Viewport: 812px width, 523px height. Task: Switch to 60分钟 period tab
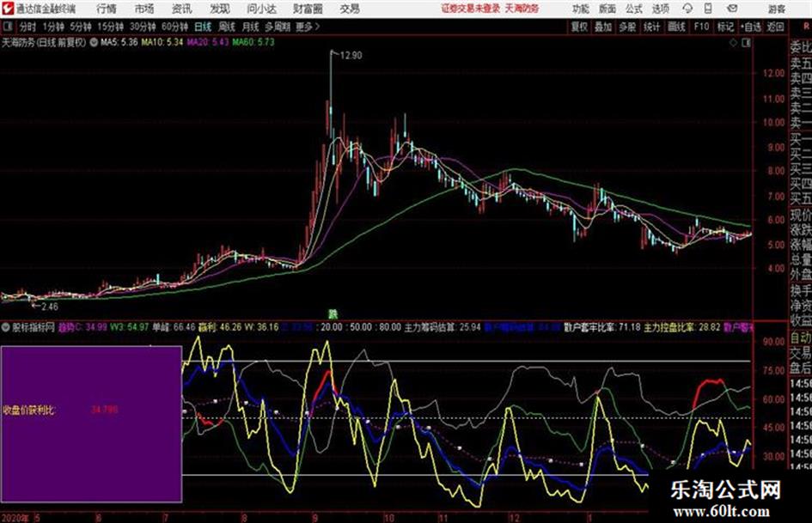click(174, 27)
